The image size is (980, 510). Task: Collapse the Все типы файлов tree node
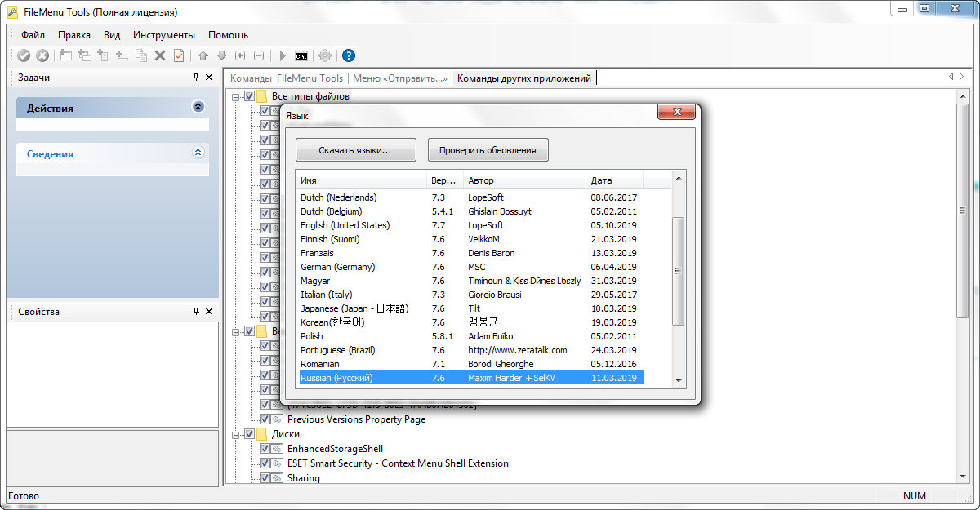click(236, 97)
